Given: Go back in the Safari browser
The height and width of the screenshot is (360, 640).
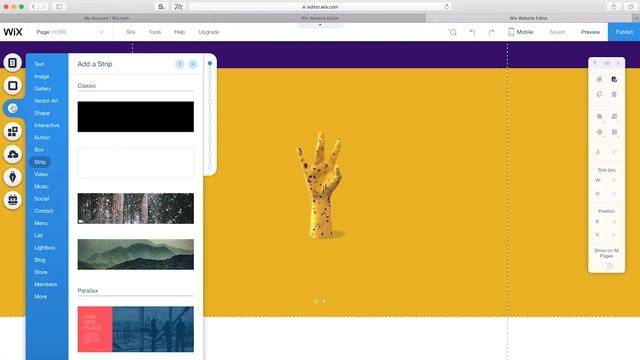Looking at the screenshot, I should [34, 7].
